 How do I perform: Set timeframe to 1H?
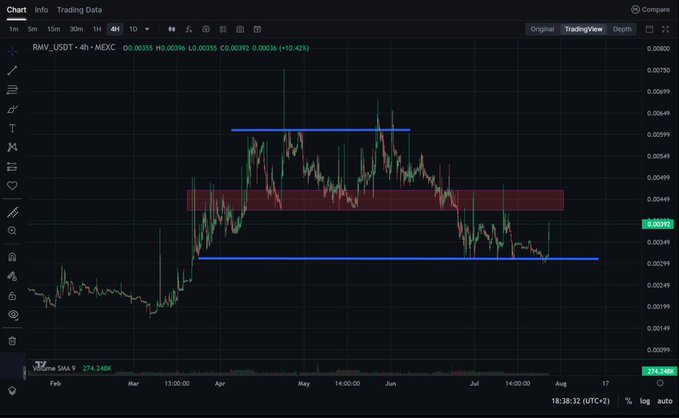[x=97, y=29]
